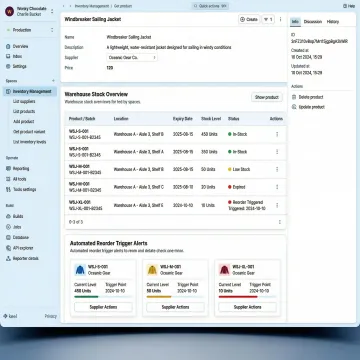
Task: Open List products in the sidebar
Action: pos(24,111)
